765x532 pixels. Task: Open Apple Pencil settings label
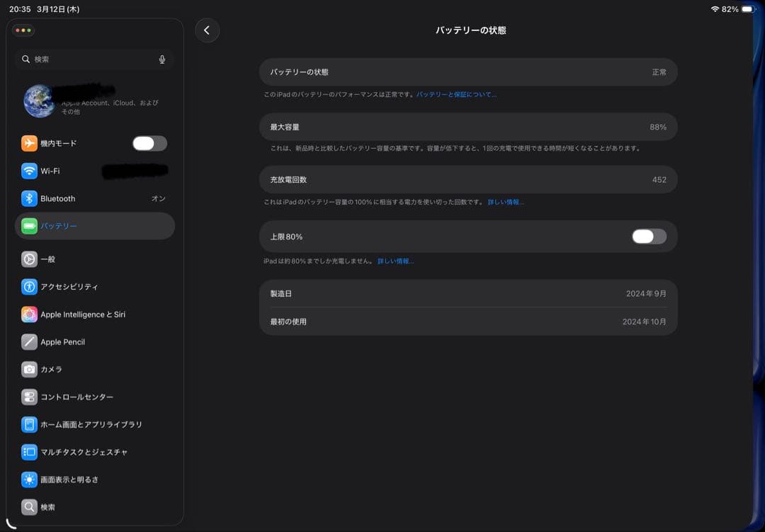coord(62,342)
